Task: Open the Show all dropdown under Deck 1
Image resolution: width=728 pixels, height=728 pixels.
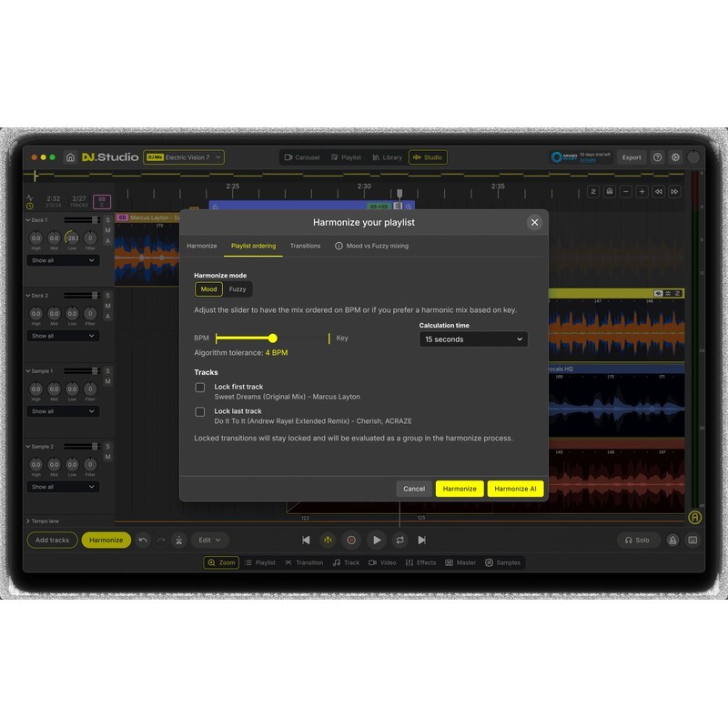Action: [x=64, y=259]
